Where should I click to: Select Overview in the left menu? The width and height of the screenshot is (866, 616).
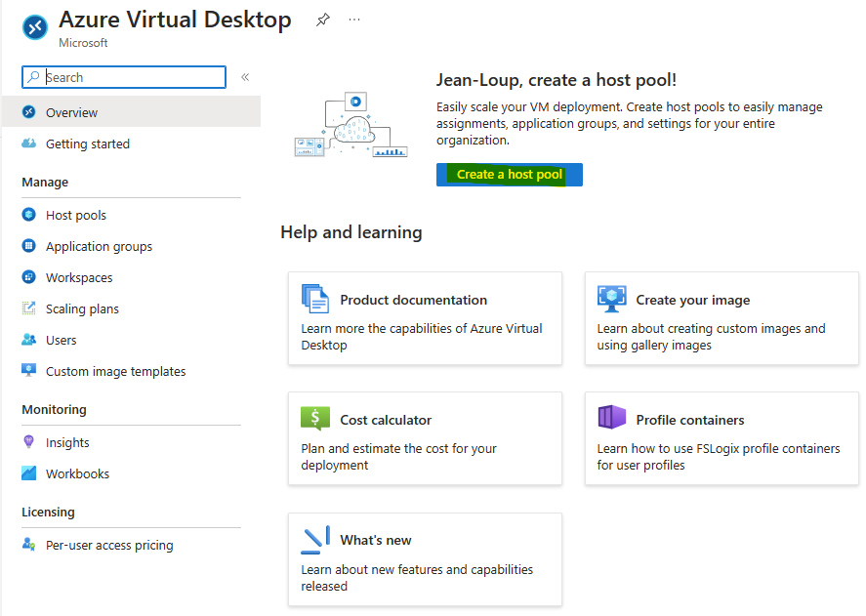coord(132,112)
